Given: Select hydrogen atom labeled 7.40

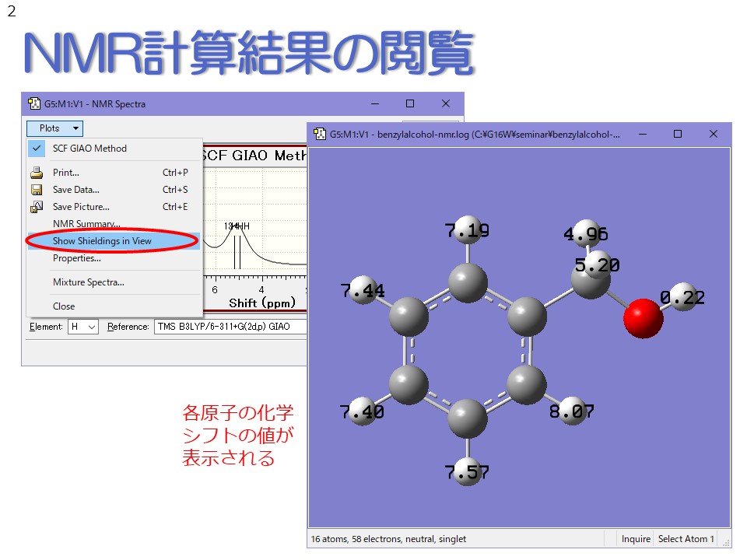Looking at the screenshot, I should click(363, 412).
